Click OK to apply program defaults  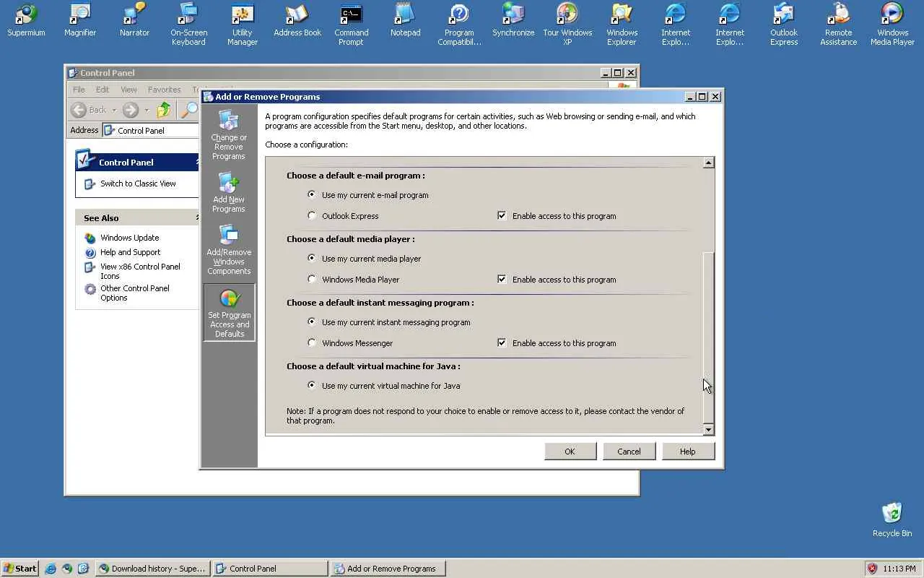[570, 452]
